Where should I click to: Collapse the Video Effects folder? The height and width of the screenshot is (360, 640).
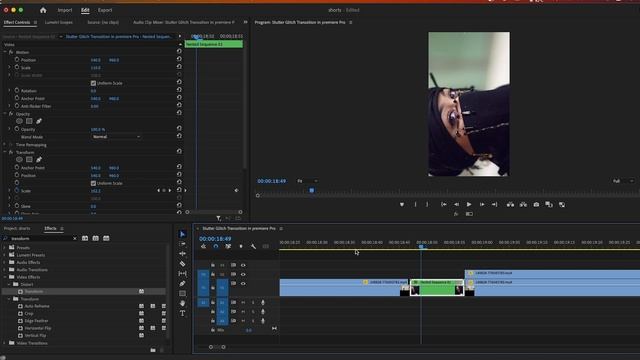coord(5,277)
